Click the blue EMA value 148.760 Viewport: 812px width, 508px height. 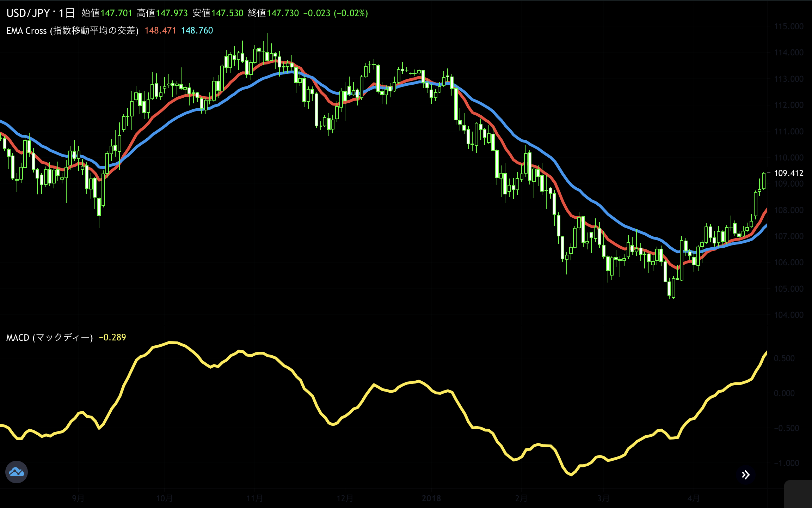pyautogui.click(x=197, y=31)
